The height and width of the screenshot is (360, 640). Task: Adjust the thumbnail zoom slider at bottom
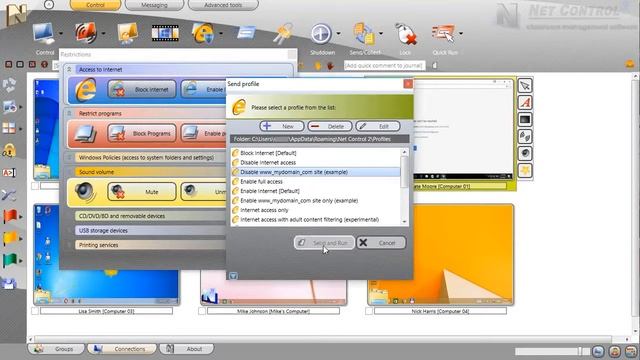(580, 351)
